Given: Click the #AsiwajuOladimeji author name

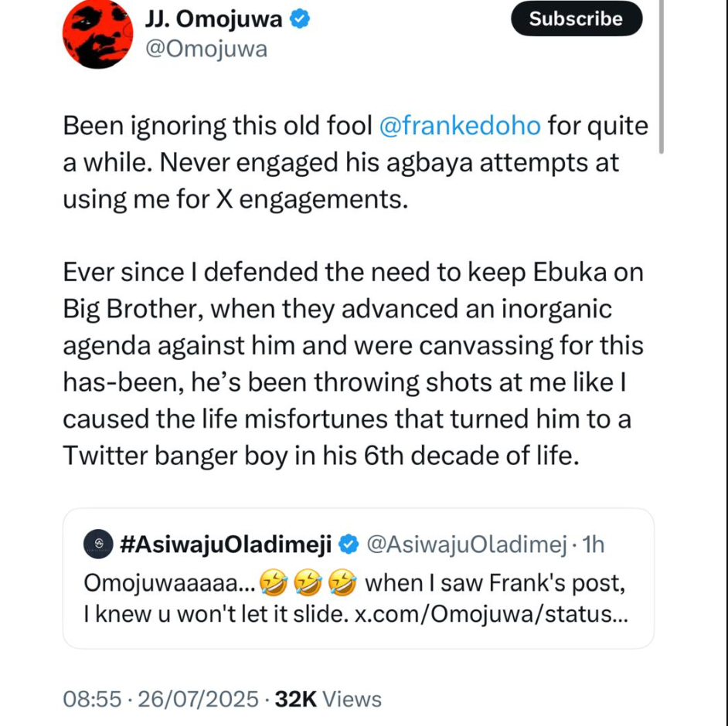Looking at the screenshot, I should point(226,544).
